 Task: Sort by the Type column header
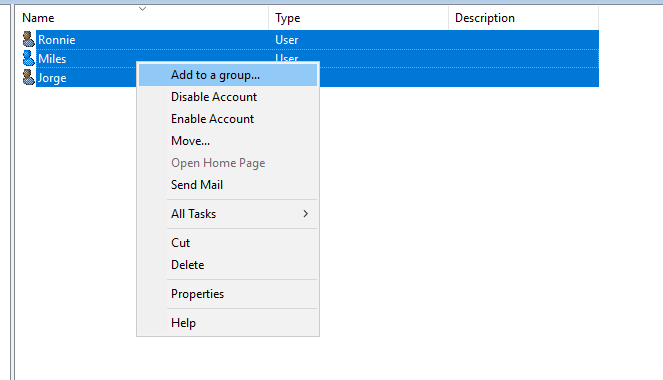coord(359,18)
